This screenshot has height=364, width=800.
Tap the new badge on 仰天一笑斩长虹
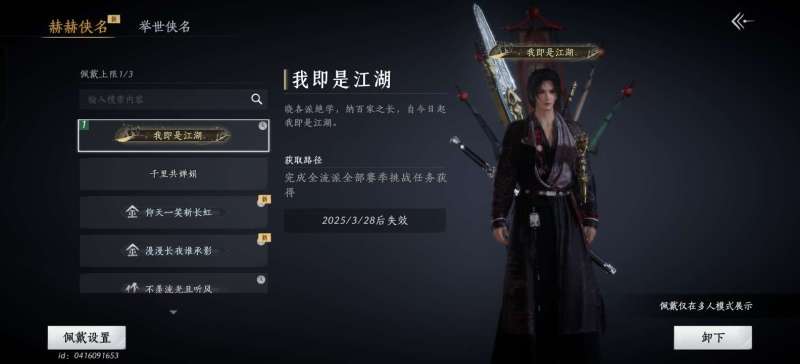pyautogui.click(x=264, y=200)
